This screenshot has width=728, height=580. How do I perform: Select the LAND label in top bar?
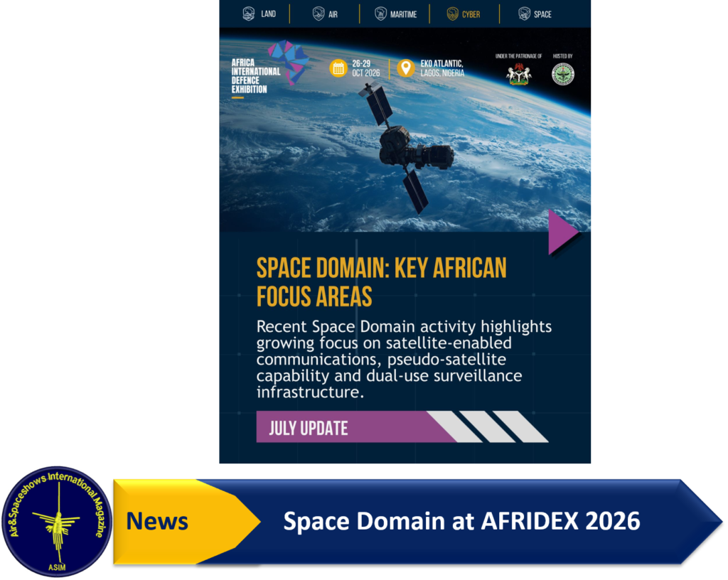click(x=268, y=14)
